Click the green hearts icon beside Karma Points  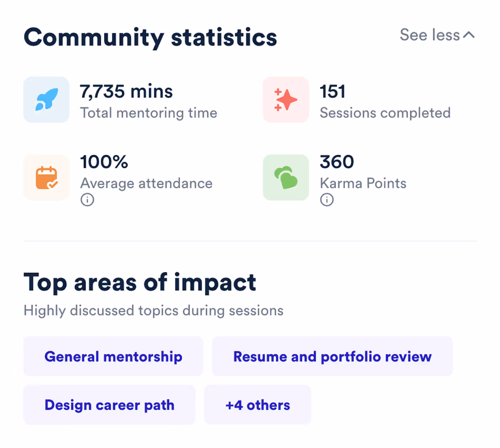pyautogui.click(x=286, y=177)
